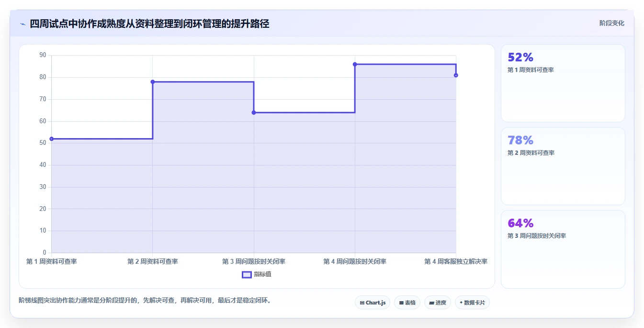Viewport: 644px width, 328px height.
Task: Open the 64% 第 3 周问题按时关闭率 card
Action: tap(563, 249)
